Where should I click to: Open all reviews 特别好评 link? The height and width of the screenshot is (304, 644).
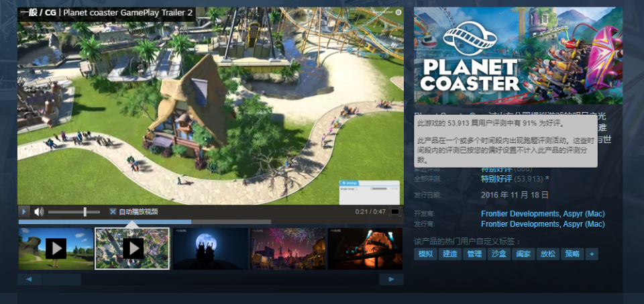pos(496,179)
